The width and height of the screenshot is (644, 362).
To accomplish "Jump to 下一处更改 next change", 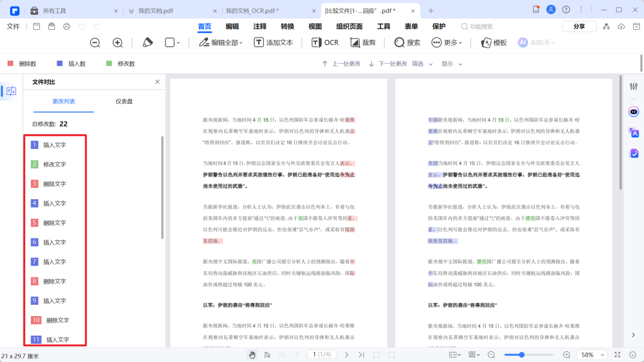I will point(388,64).
